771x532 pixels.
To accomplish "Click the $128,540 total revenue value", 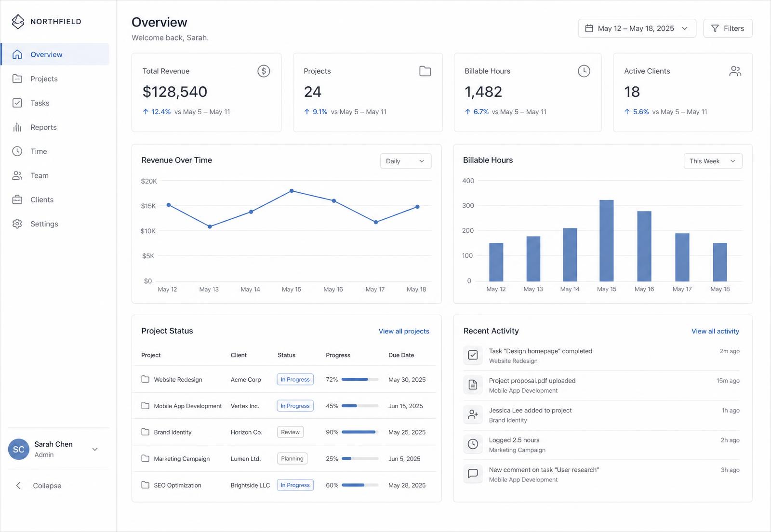I will (175, 92).
